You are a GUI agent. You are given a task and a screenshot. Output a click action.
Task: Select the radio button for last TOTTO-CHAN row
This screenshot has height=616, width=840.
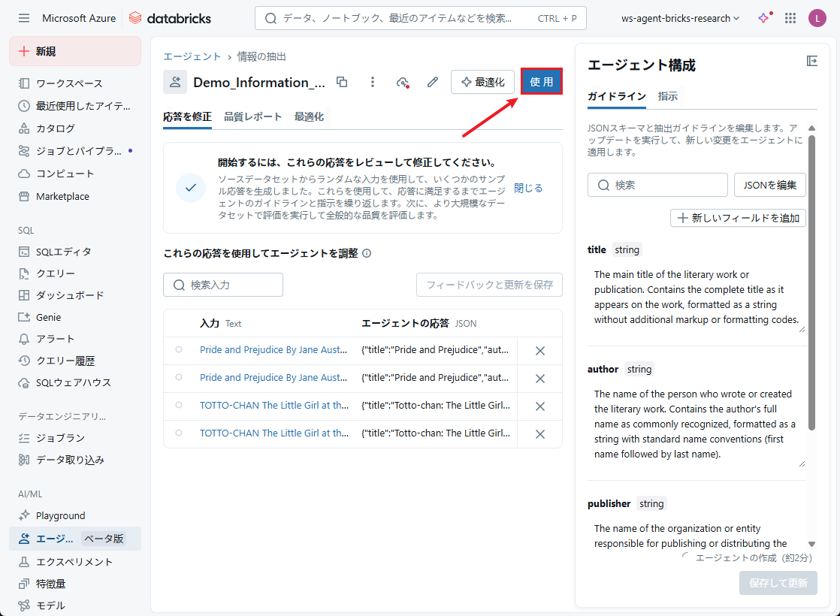[x=179, y=433]
